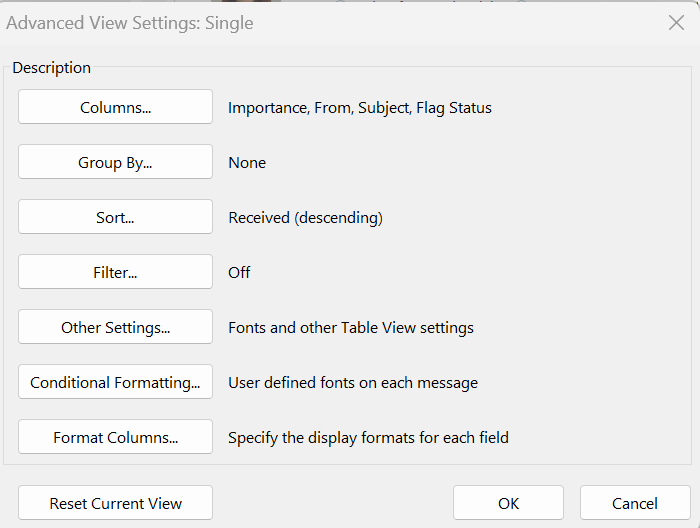Close the dialog using the X icon
700x528 pixels.
pyautogui.click(x=676, y=23)
